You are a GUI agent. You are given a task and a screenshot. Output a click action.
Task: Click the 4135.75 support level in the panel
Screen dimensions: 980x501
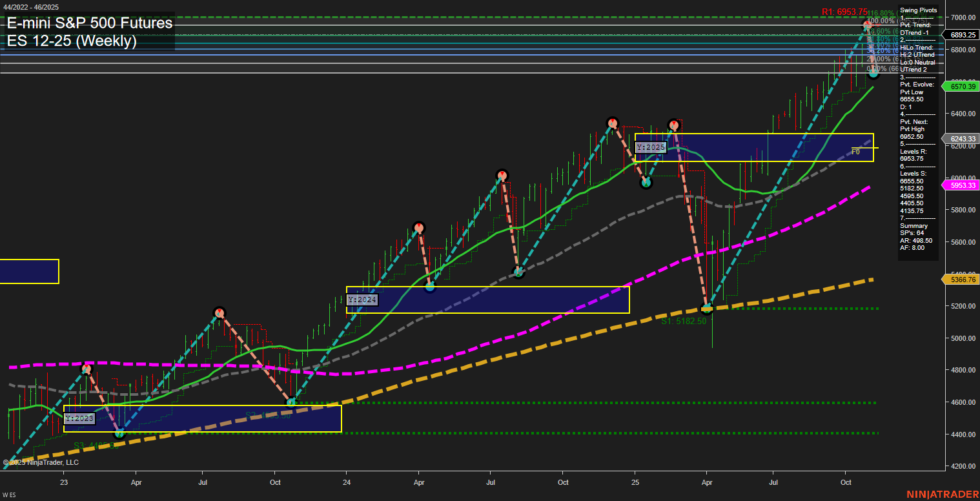pos(912,210)
